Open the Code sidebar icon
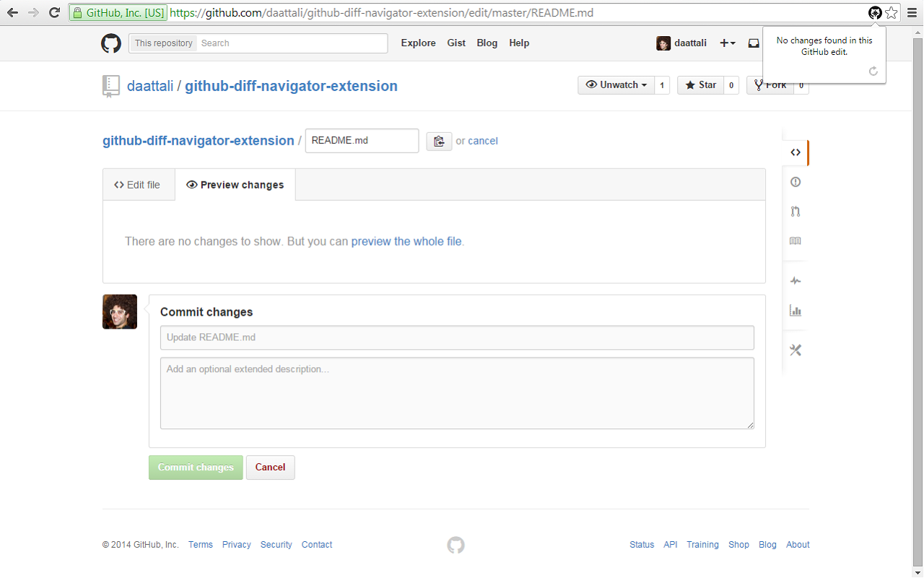924x578 pixels. point(796,152)
